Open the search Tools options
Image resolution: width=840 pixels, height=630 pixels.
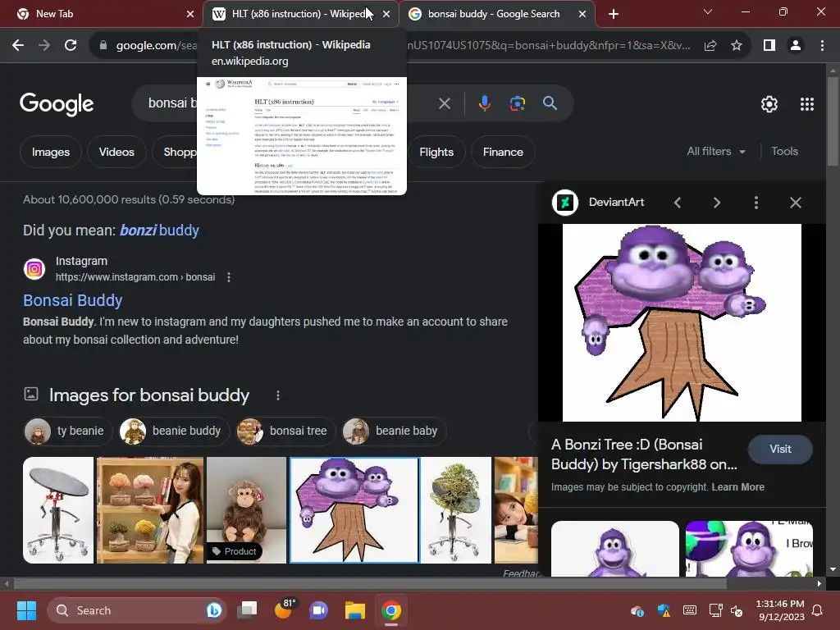pyautogui.click(x=784, y=152)
